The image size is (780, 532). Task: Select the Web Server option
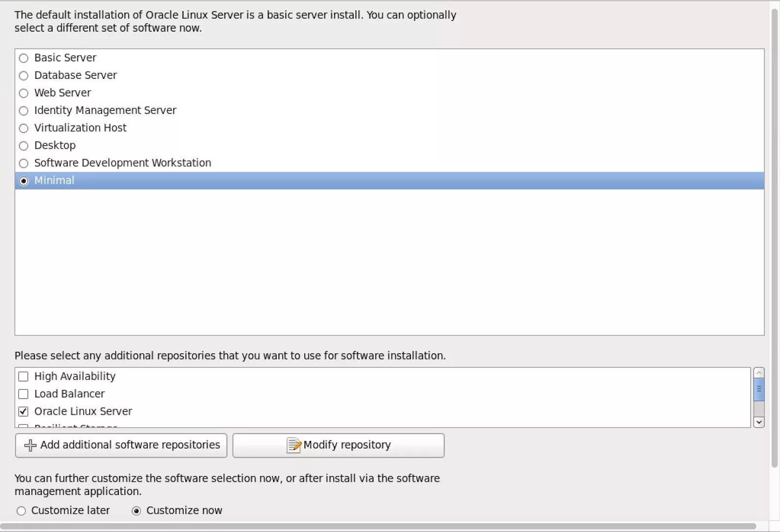tap(23, 94)
